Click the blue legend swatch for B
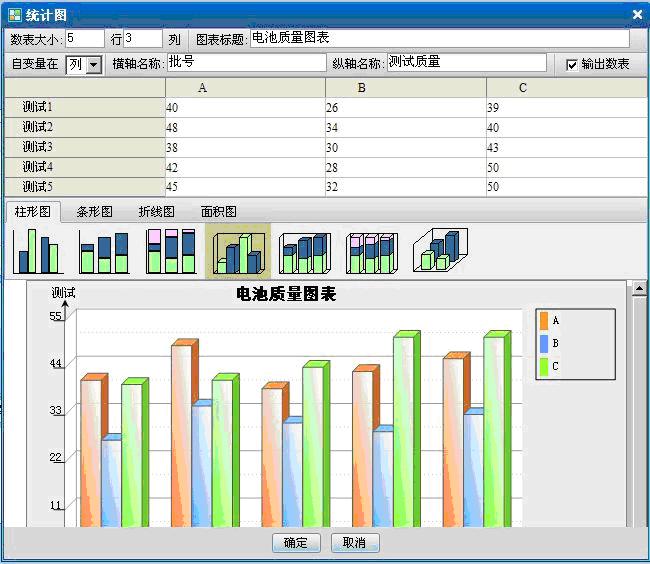The width and height of the screenshot is (650, 564). [x=544, y=344]
